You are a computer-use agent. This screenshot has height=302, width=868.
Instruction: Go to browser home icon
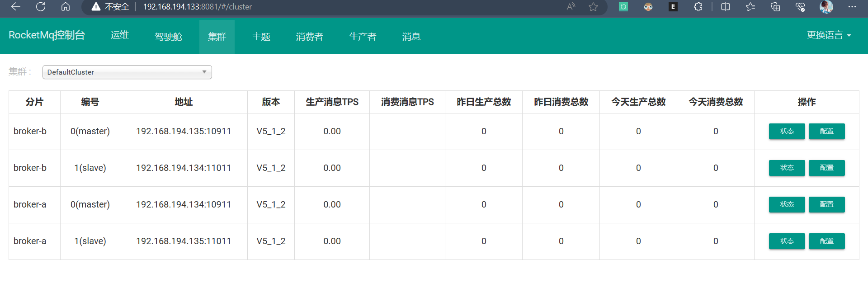tap(66, 7)
